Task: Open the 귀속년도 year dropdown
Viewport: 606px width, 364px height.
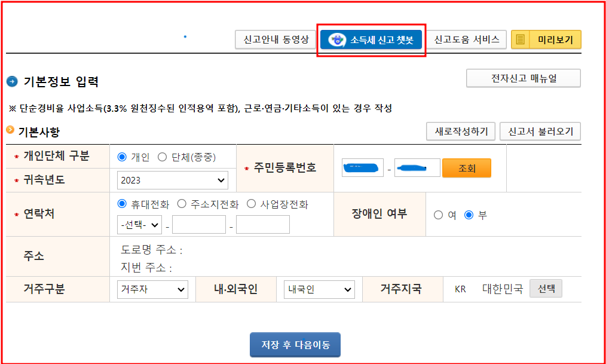Action: [x=172, y=180]
